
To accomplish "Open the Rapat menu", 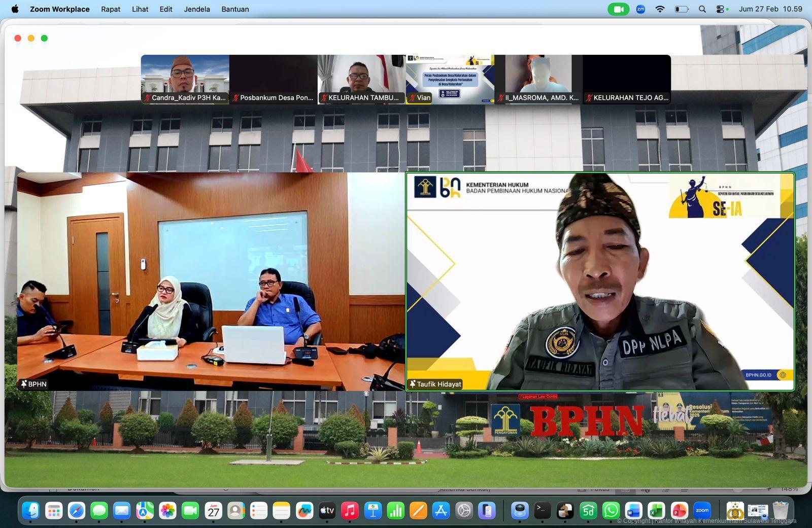I will point(111,9).
